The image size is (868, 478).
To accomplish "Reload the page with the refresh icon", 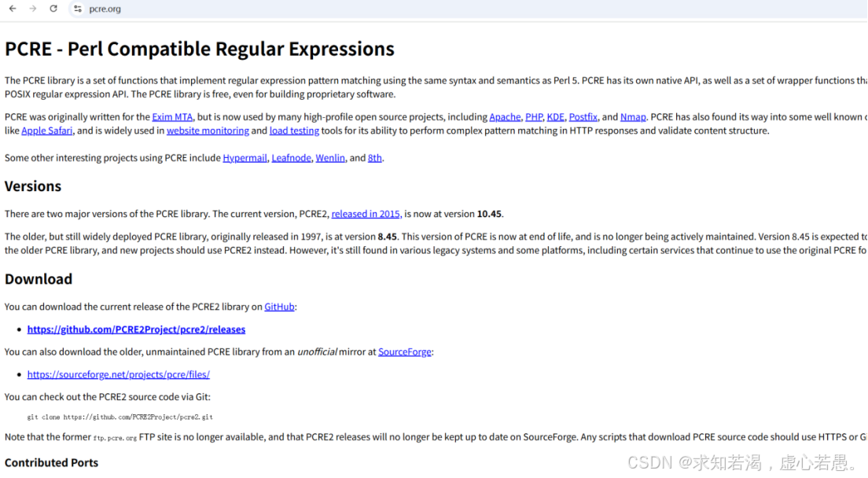I will (x=53, y=9).
